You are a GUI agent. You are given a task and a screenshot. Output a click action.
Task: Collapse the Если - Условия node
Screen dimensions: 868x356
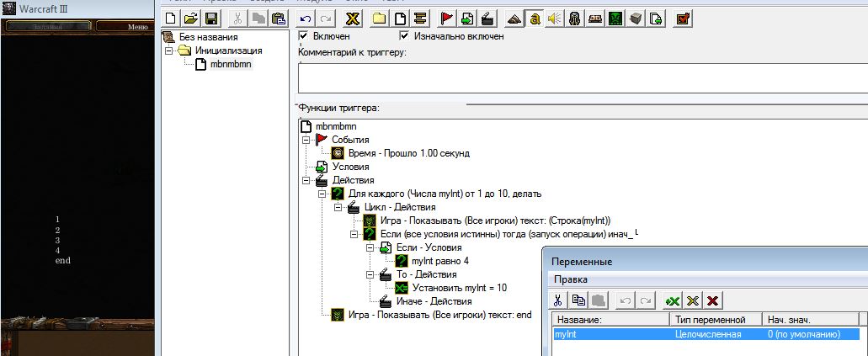370,247
